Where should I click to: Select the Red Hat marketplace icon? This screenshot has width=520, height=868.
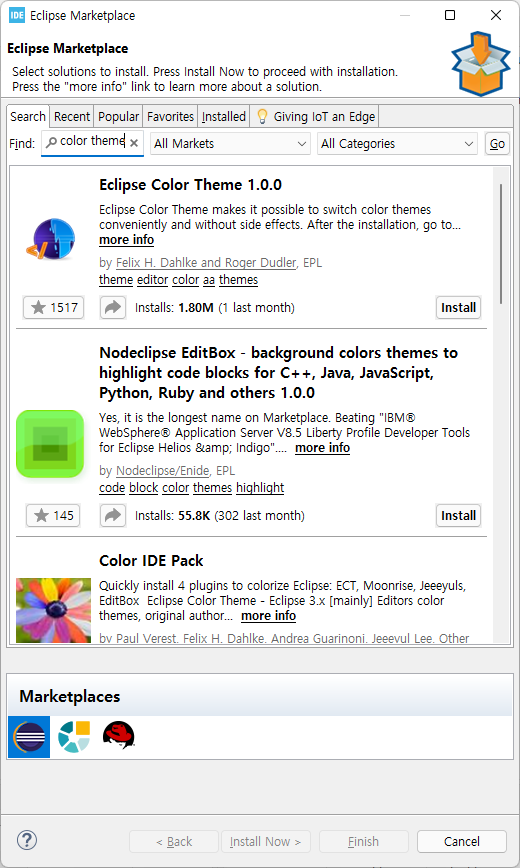(x=119, y=736)
